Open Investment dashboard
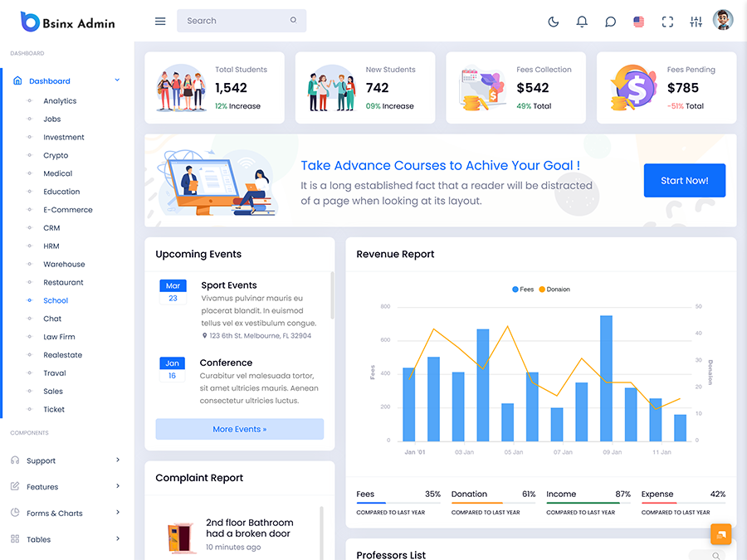747x560 pixels. [63, 137]
